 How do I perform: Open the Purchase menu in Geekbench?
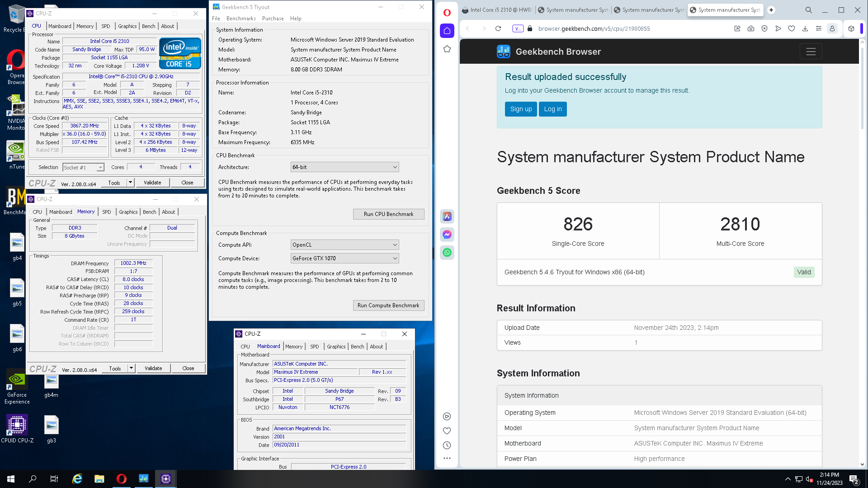click(x=273, y=19)
